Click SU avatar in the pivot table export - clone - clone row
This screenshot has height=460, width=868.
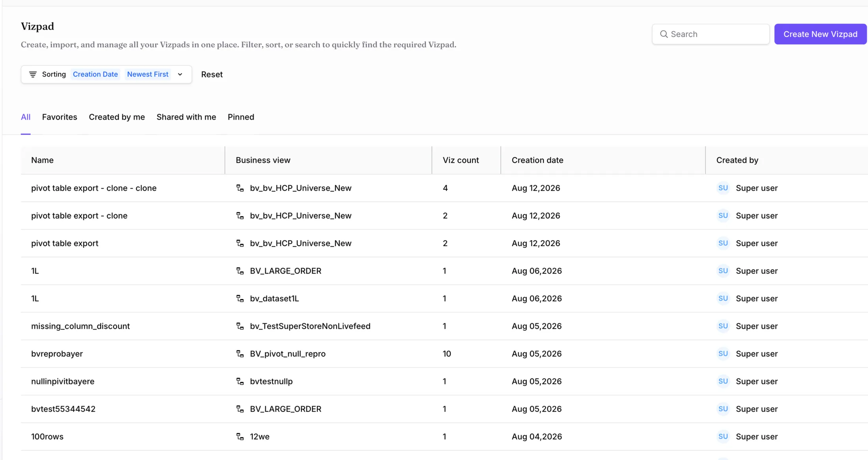click(x=723, y=188)
